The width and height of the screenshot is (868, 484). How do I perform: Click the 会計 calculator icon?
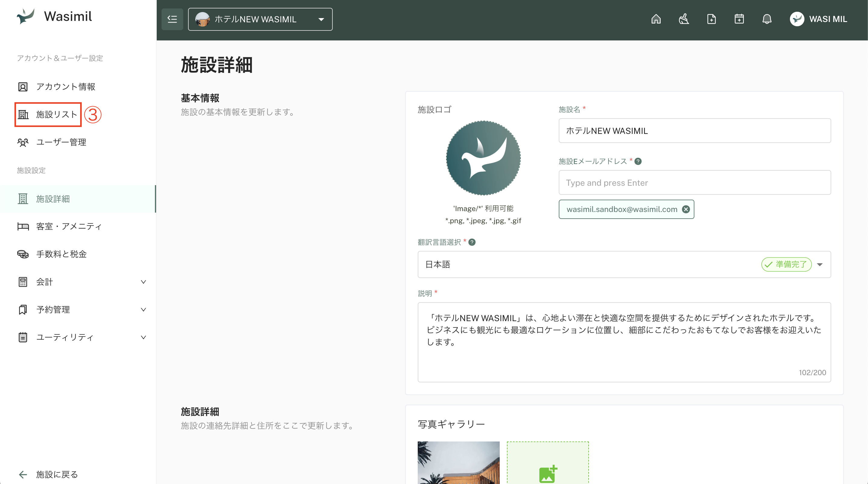coord(23,282)
